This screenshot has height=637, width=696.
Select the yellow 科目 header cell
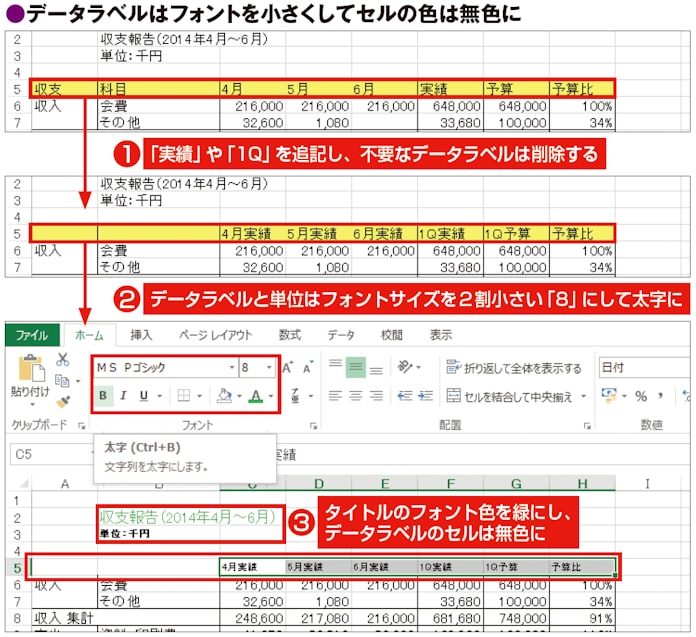point(158,89)
